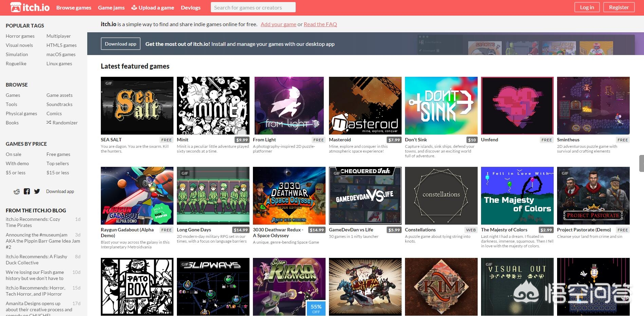
Task: Open the Visual Out game thumbnail
Action: tap(517, 287)
